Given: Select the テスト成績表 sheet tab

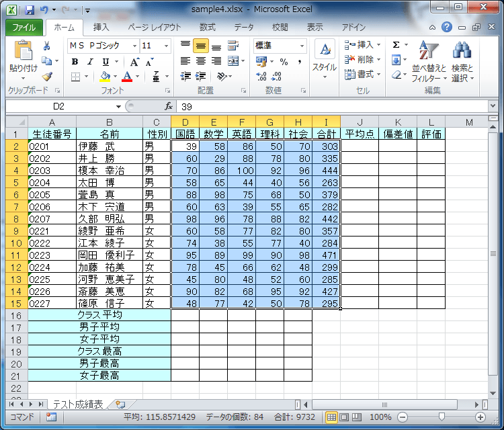Looking at the screenshot, I should [x=78, y=404].
